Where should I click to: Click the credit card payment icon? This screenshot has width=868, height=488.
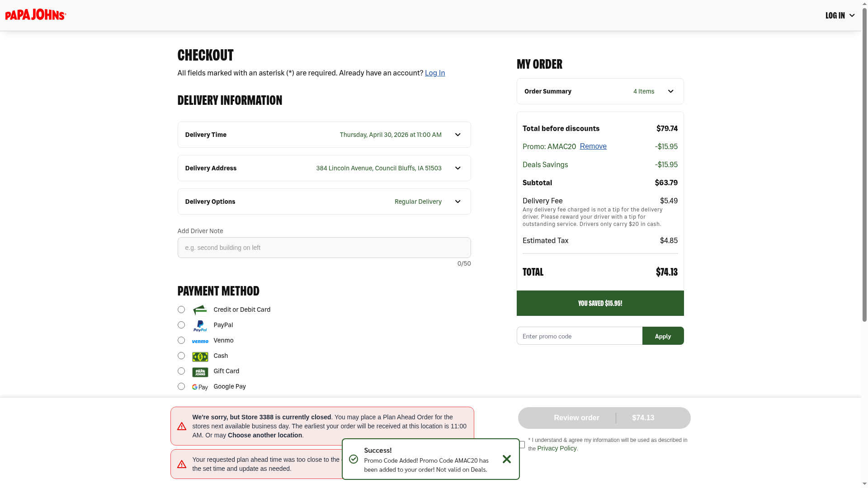pos(200,310)
